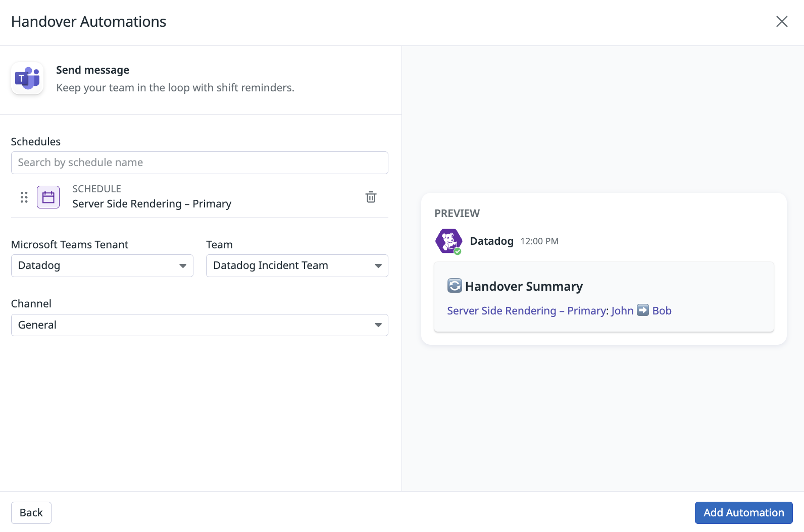Image resolution: width=804 pixels, height=532 pixels.
Task: Click Add Automation
Action: [x=743, y=513]
